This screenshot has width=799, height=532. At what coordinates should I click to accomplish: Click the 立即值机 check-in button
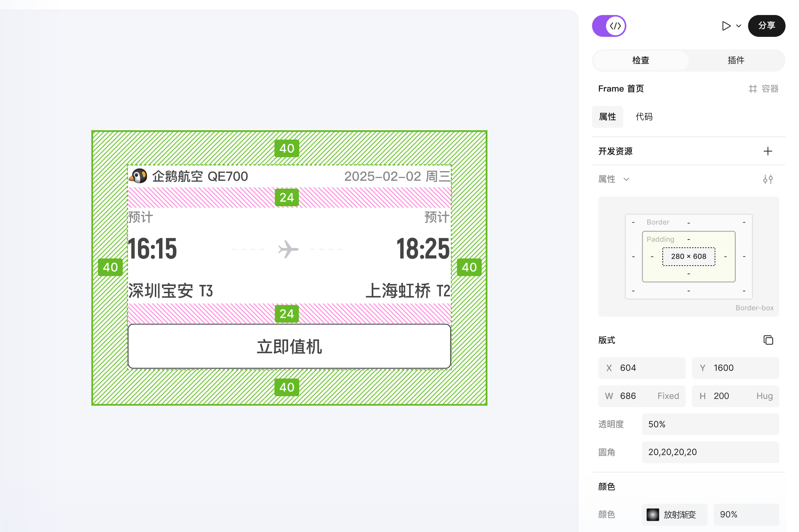coord(289,347)
